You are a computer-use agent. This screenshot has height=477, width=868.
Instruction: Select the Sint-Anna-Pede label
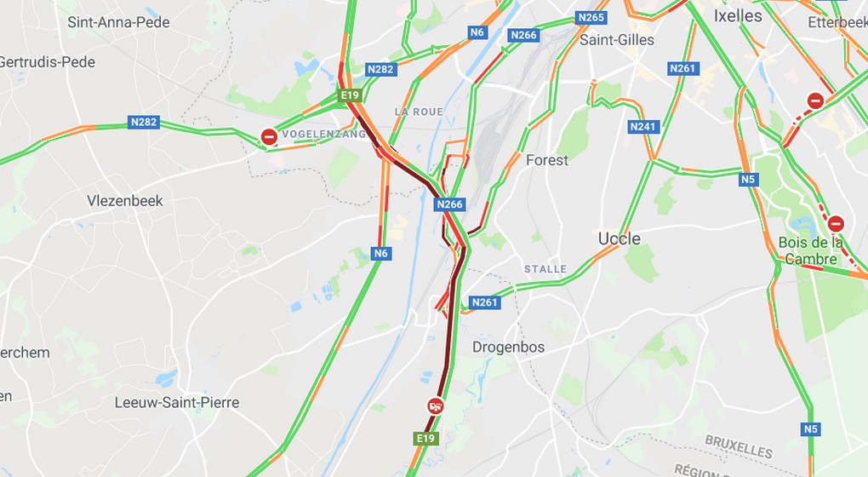point(118,22)
